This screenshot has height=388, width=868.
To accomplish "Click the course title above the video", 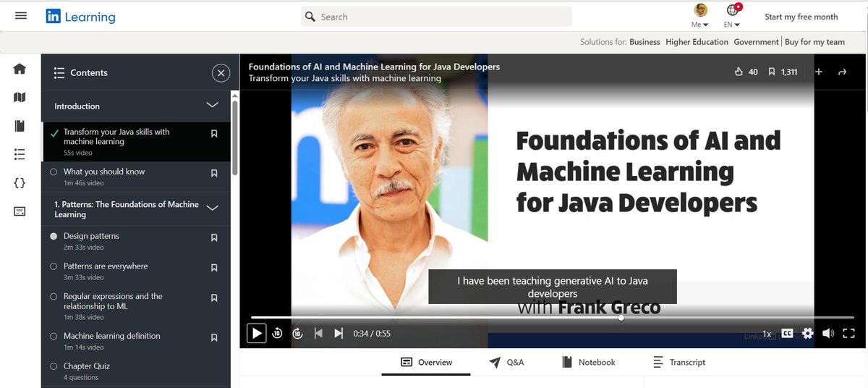I will point(374,67).
